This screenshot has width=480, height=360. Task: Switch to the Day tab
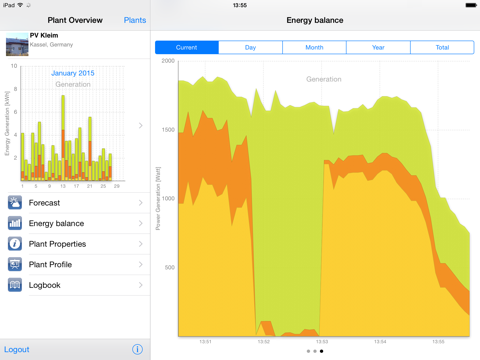point(251,47)
